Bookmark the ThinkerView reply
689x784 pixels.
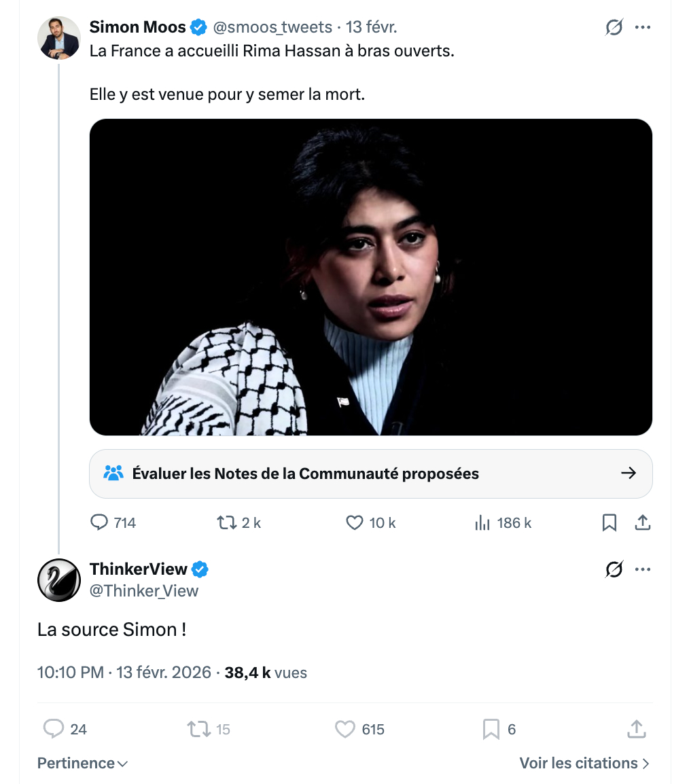[491, 729]
